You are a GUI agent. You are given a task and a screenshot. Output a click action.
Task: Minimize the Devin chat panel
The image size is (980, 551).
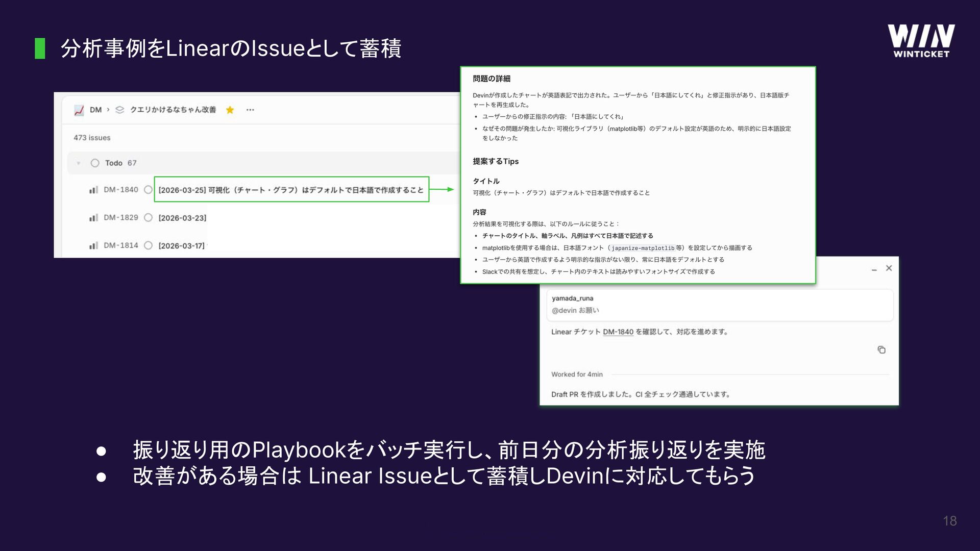[874, 269]
